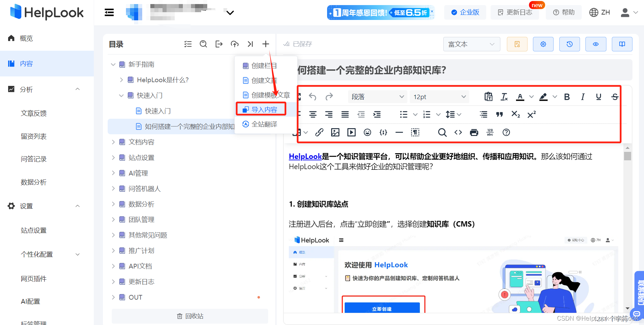Apply superscript formatting
The image size is (644, 325).
point(532,114)
